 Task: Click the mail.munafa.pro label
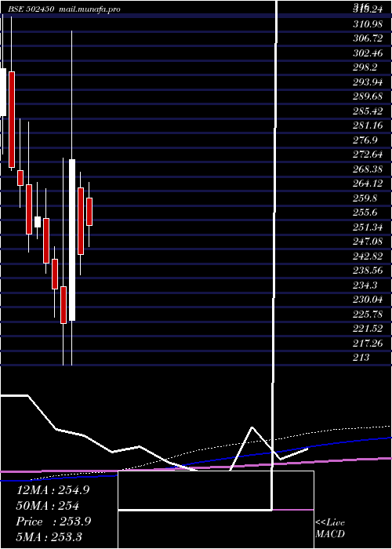coord(89,9)
